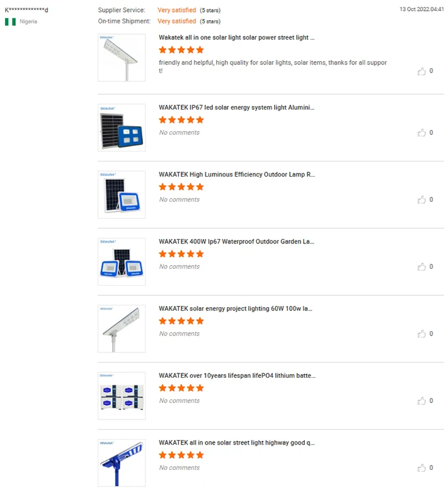Image resolution: width=448 pixels, height=492 pixels.
Task: Open Wakatek all in one solar light product link
Action: click(236, 38)
